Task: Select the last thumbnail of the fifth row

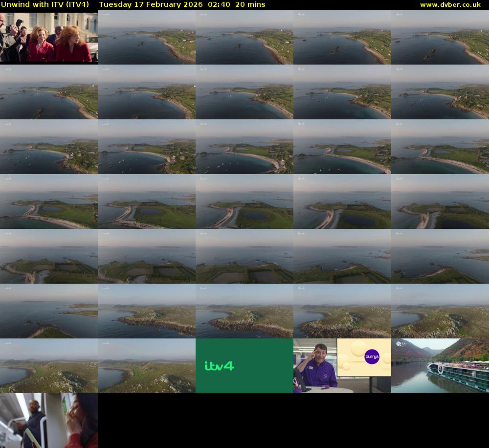Action: pos(440,256)
